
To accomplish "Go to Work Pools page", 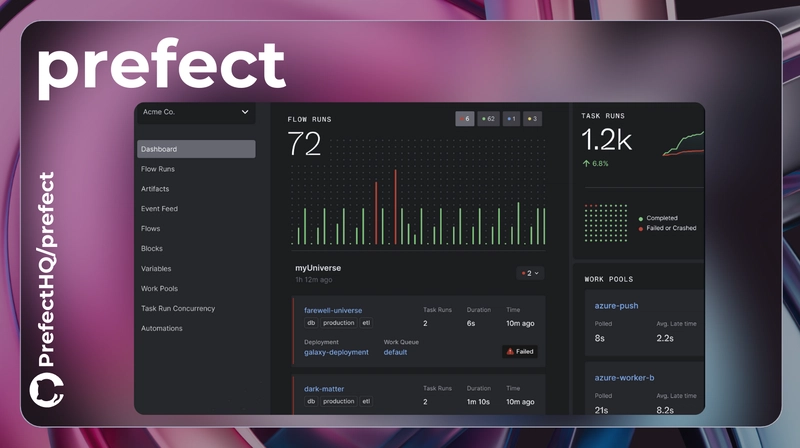I will click(159, 288).
